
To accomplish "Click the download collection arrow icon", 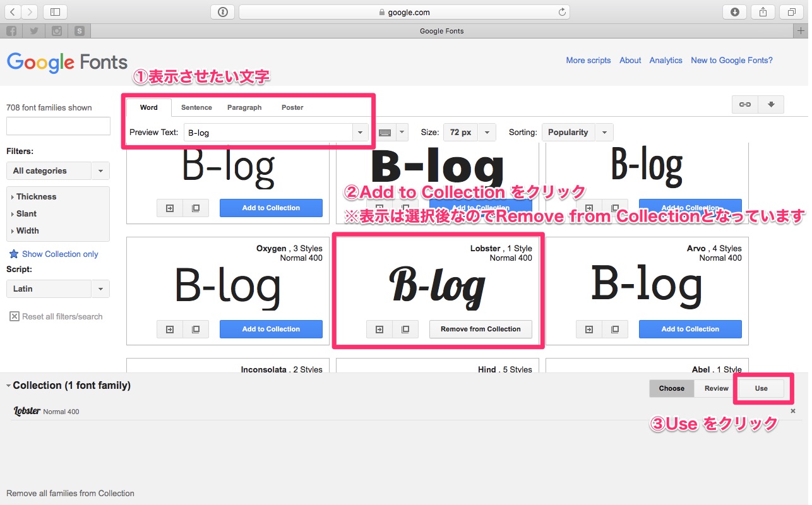I will pyautogui.click(x=771, y=105).
